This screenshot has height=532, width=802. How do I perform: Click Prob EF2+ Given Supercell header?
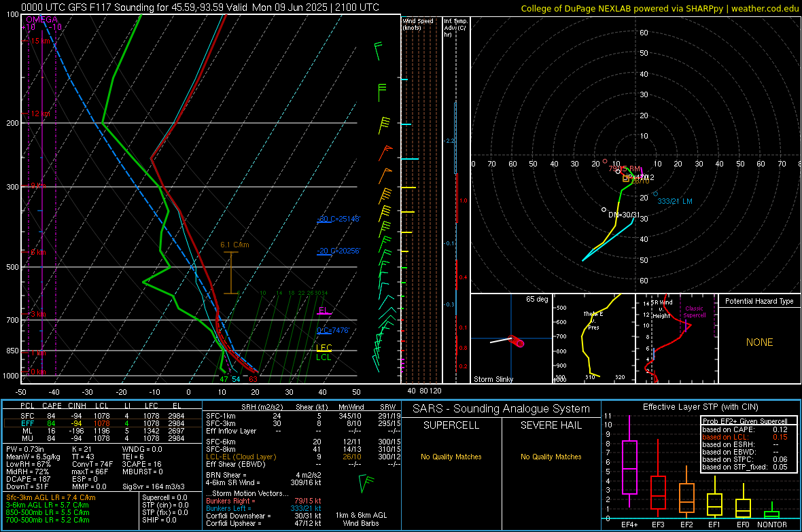(745, 421)
